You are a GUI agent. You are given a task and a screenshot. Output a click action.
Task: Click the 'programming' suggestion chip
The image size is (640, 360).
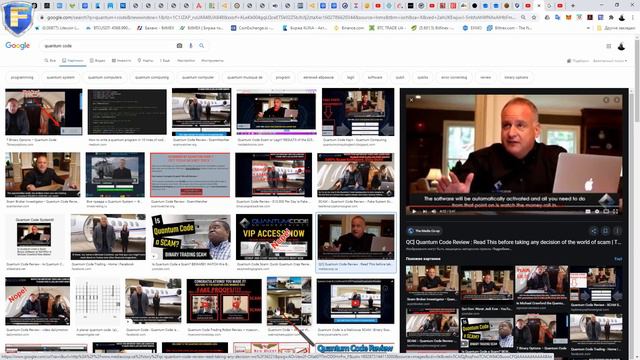coord(22,77)
